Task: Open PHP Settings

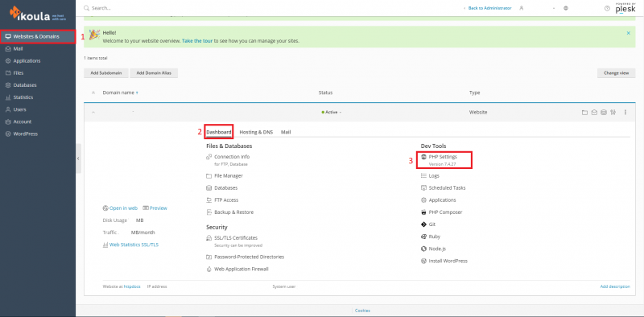Action: (443, 157)
